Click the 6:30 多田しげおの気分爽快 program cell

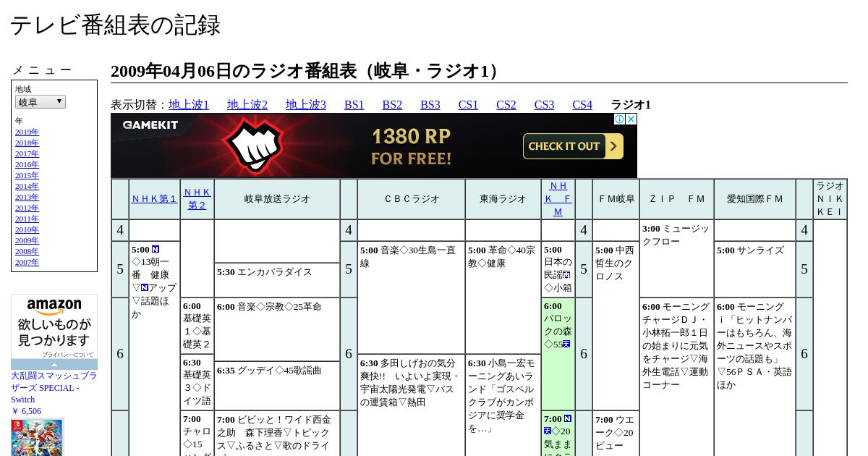pyautogui.click(x=411, y=405)
